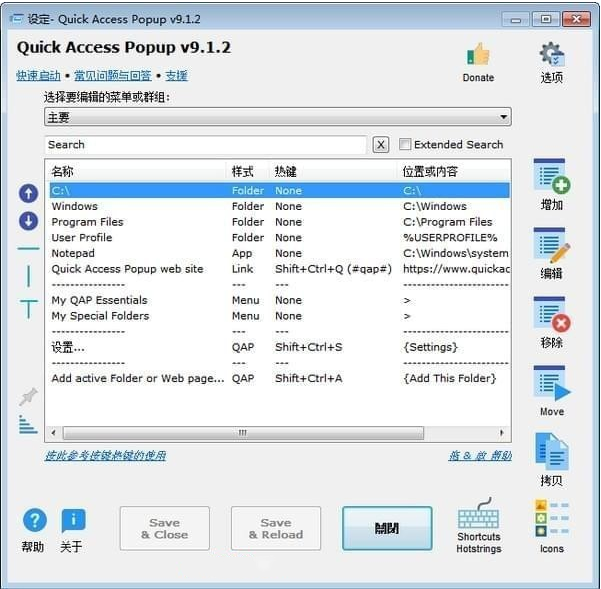Click the horizontal scrollbar thumb
This screenshot has width=601, height=589.
pos(243,433)
